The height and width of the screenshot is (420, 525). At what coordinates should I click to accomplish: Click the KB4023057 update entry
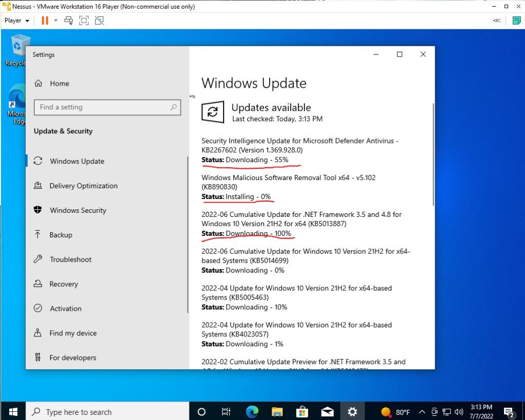[297, 330]
